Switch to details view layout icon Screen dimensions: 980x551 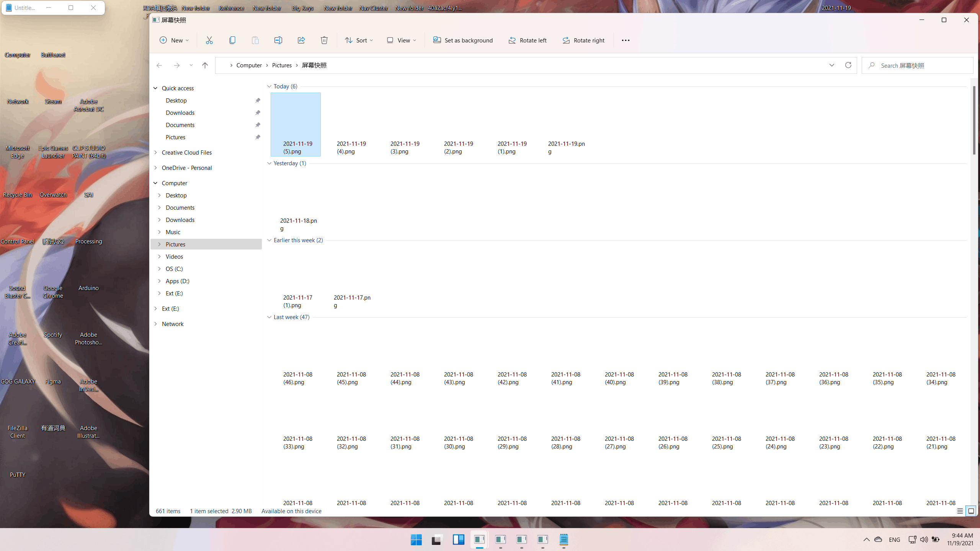pyautogui.click(x=960, y=511)
